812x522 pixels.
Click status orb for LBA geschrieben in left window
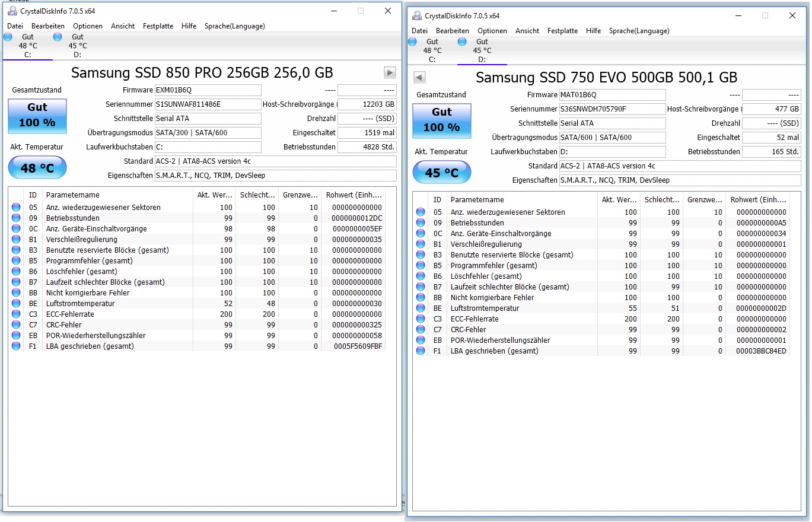16,346
